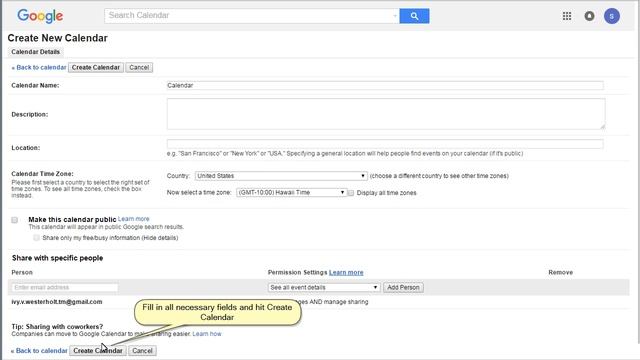Screen dimensions: 640x360
Task: Click the Tip: Sharing with coworkers text
Action: click(57, 327)
